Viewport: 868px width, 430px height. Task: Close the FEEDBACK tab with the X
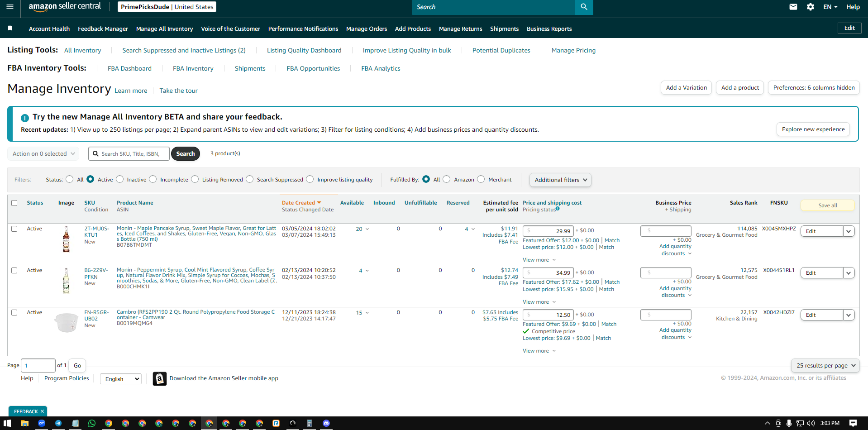pos(42,411)
